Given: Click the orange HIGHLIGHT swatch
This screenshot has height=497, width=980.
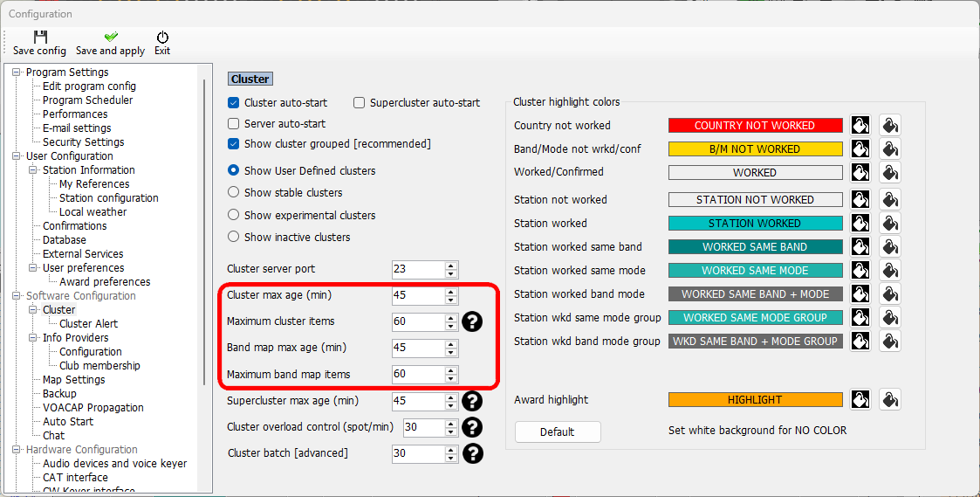Looking at the screenshot, I should (x=755, y=399).
